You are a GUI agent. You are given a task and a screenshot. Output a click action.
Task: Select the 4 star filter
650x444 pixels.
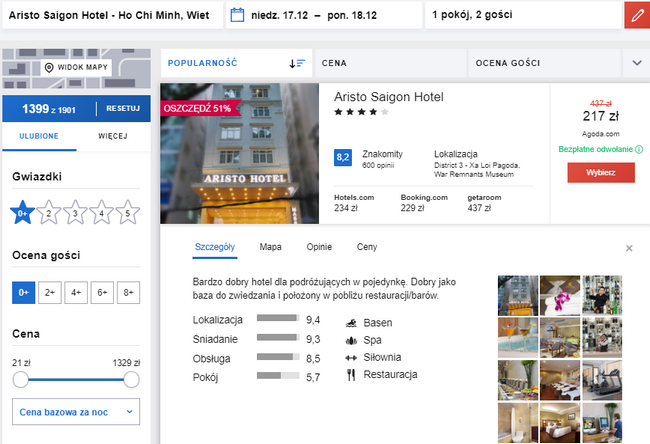tap(102, 212)
